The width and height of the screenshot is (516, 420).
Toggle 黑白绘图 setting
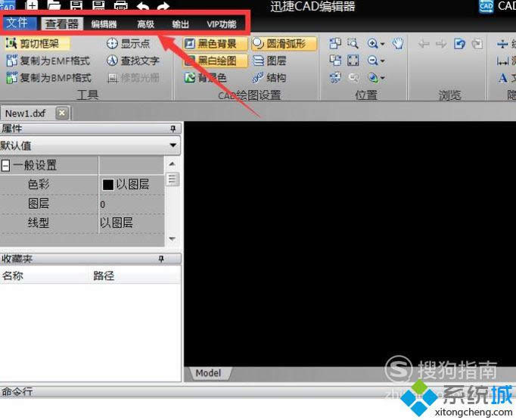point(215,61)
